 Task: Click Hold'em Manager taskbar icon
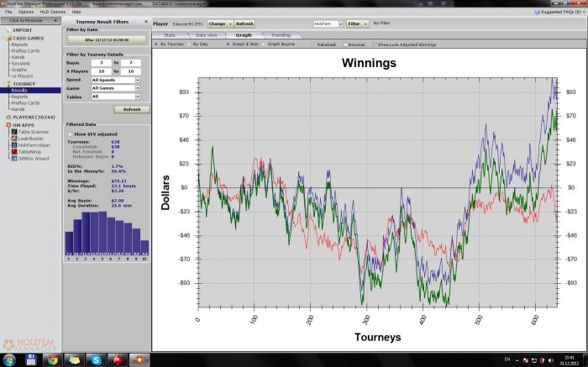tap(139, 360)
